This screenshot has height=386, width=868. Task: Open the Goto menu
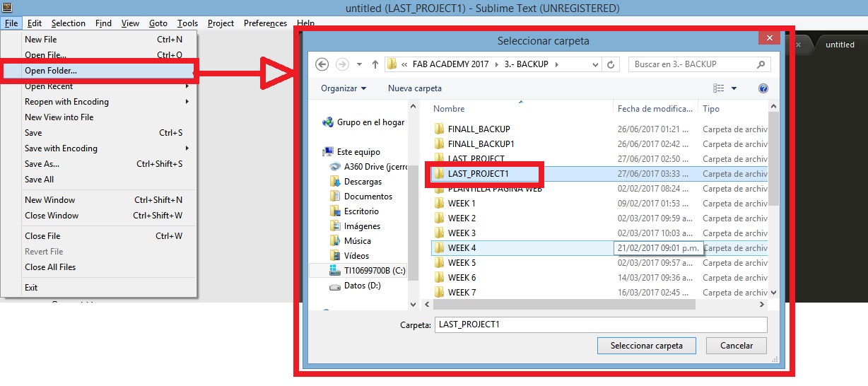pos(158,23)
